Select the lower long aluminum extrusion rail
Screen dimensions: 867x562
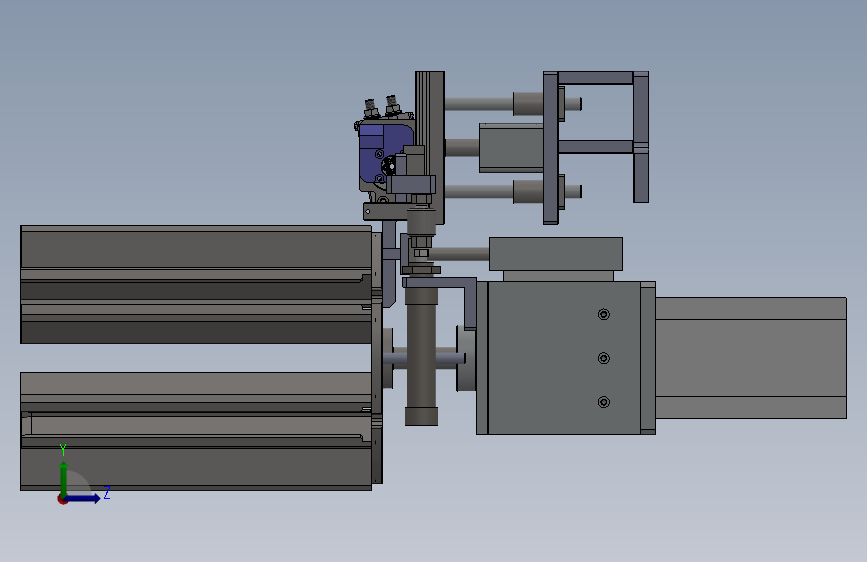point(196,431)
